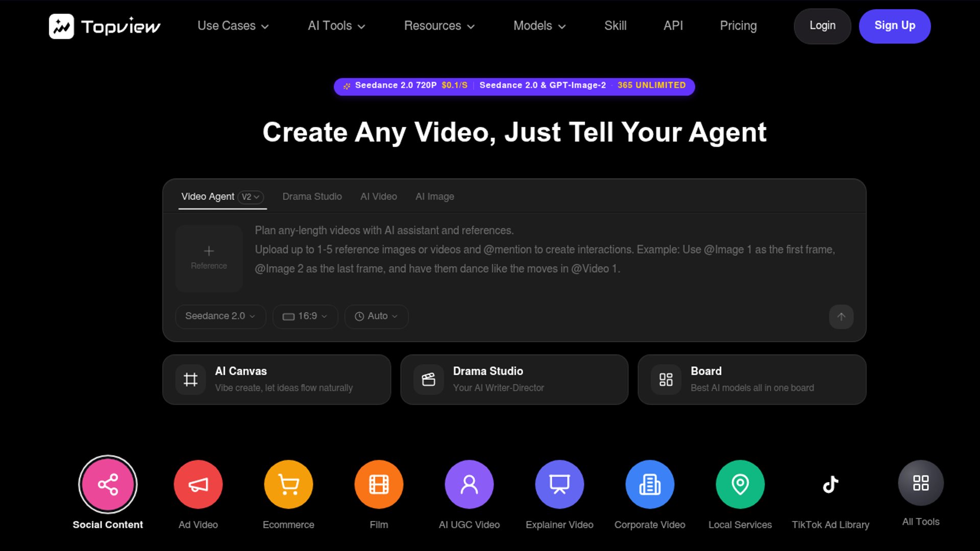Click the Login button
980x551 pixels.
click(x=822, y=26)
